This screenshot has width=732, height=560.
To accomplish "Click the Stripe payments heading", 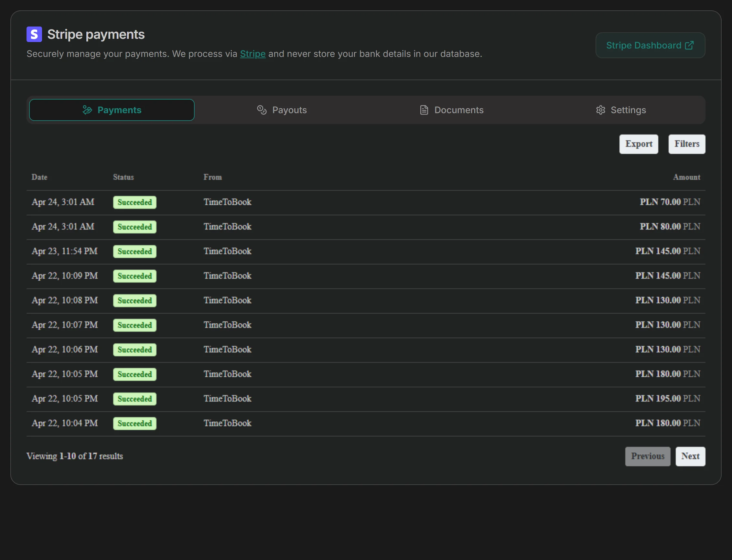I will click(x=96, y=34).
